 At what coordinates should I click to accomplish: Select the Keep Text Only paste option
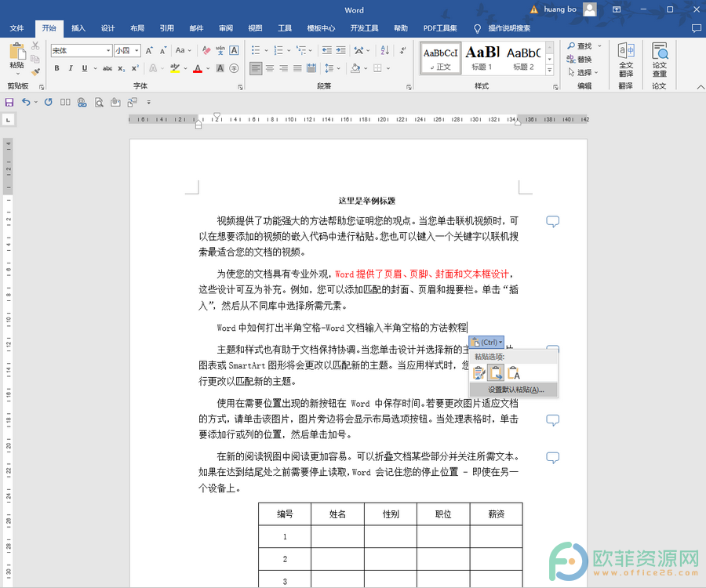[x=513, y=373]
